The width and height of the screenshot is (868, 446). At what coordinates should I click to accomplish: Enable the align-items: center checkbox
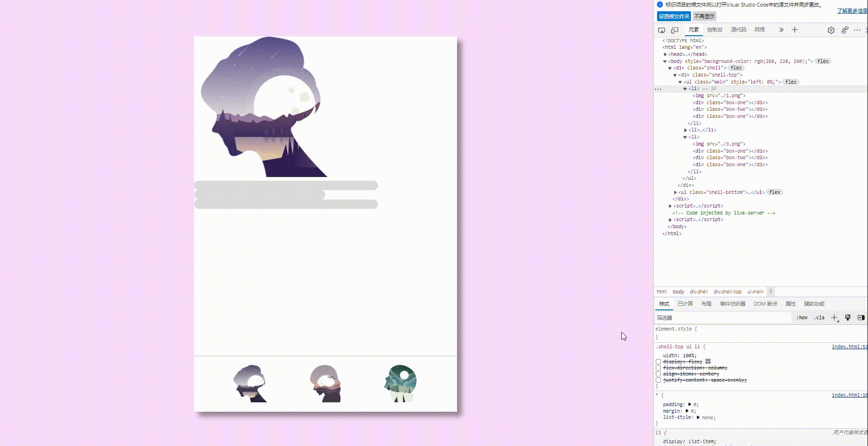(x=659, y=374)
